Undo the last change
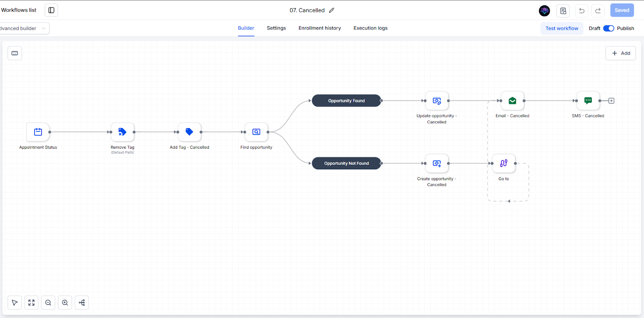Image resolution: width=644 pixels, height=318 pixels. coord(582,10)
